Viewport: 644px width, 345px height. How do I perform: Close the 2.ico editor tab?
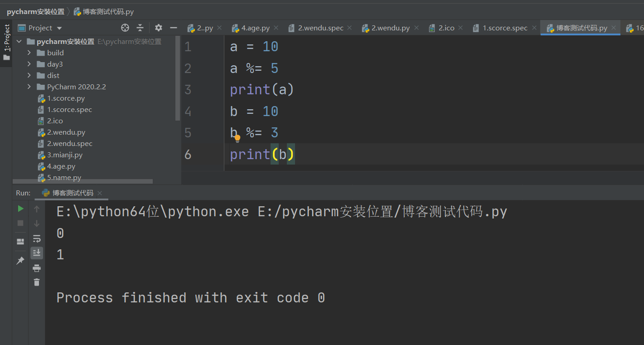(x=460, y=28)
